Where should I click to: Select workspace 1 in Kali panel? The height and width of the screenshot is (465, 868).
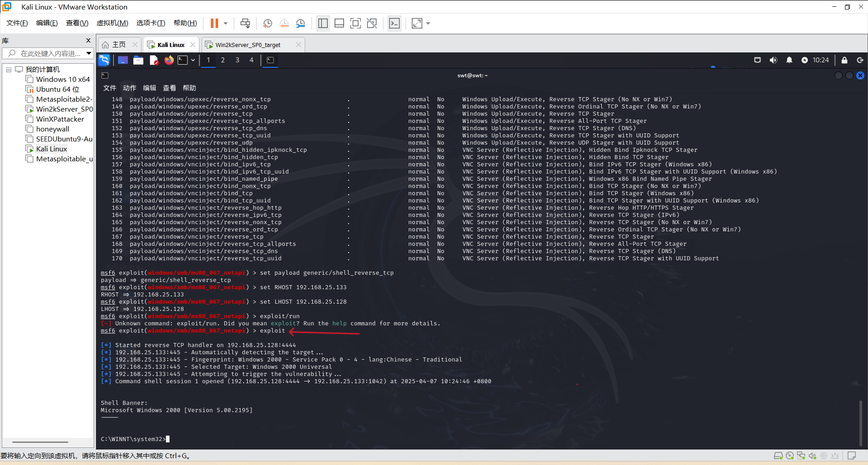[208, 60]
